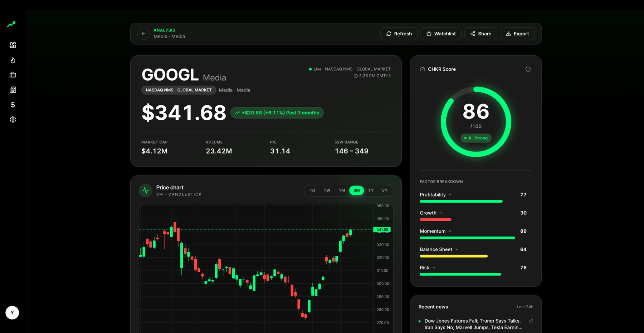The height and width of the screenshot is (333, 644).
Task: Click the P/E value 31.14
Action: pos(280,151)
